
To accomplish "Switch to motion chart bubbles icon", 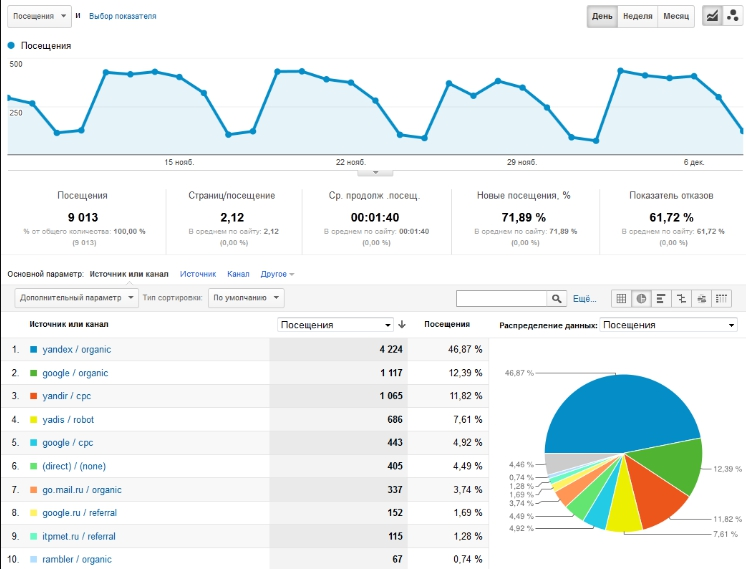I will tap(732, 16).
